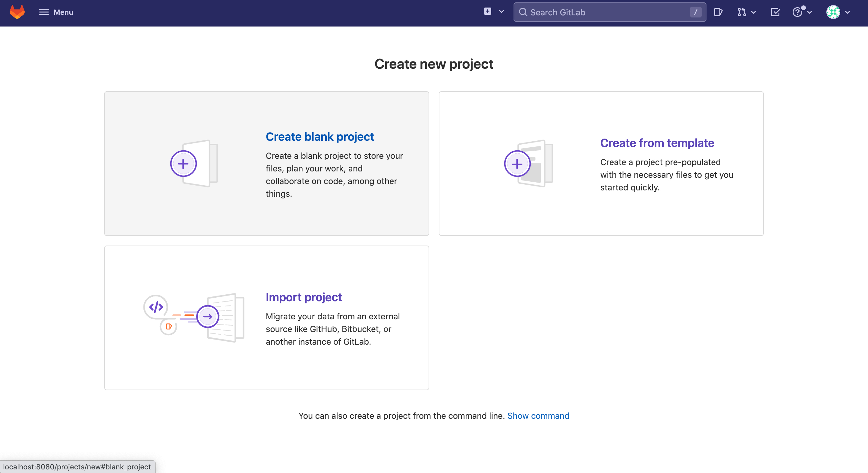Screen dimensions: 868x473
Task: Open the To-Do list icon
Action: click(x=775, y=12)
